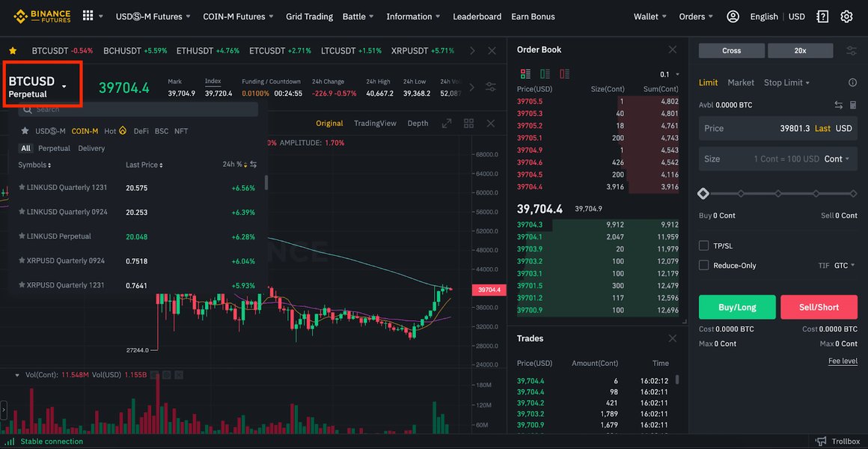The image size is (868, 449).
Task: Close the chart panel
Action: 490,123
